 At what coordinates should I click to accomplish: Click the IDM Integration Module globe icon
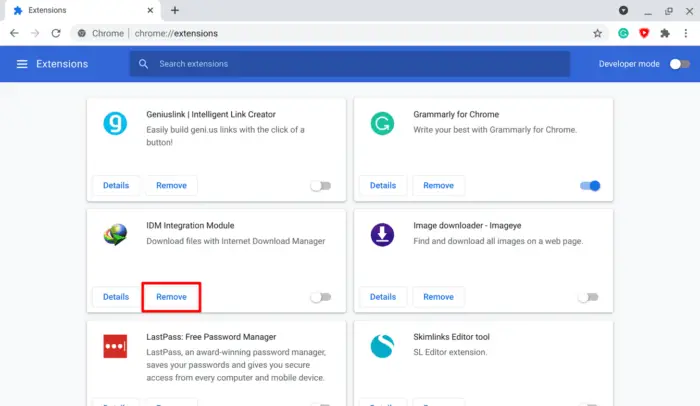click(115, 234)
